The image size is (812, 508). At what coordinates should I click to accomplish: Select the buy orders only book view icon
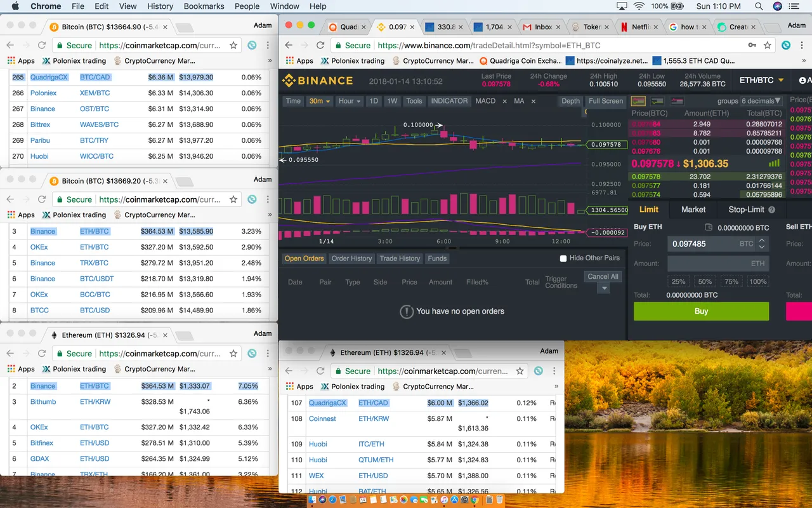tap(658, 101)
